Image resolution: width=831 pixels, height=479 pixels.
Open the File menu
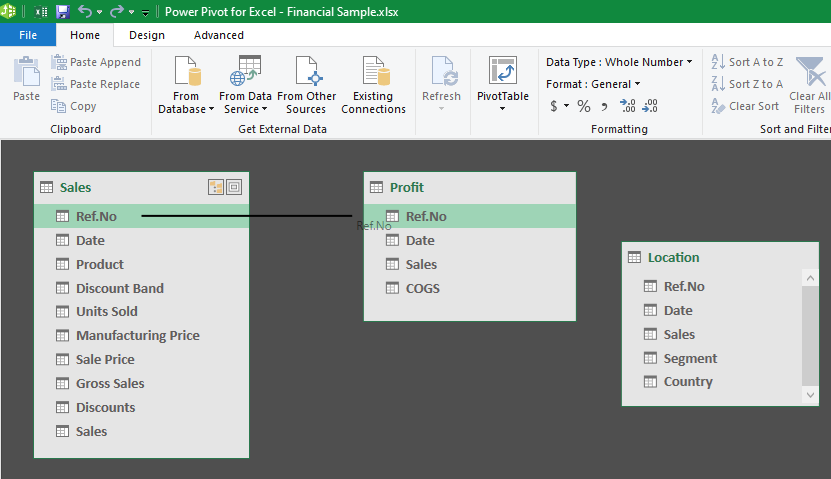tap(28, 35)
